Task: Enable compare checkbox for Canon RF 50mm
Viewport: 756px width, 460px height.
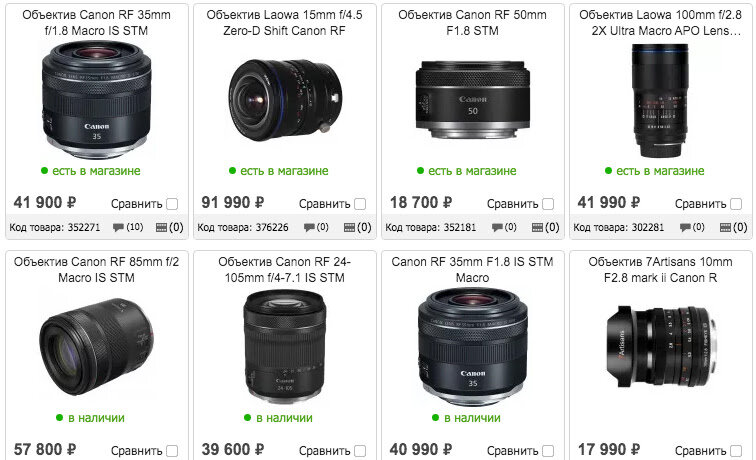Action: click(548, 204)
